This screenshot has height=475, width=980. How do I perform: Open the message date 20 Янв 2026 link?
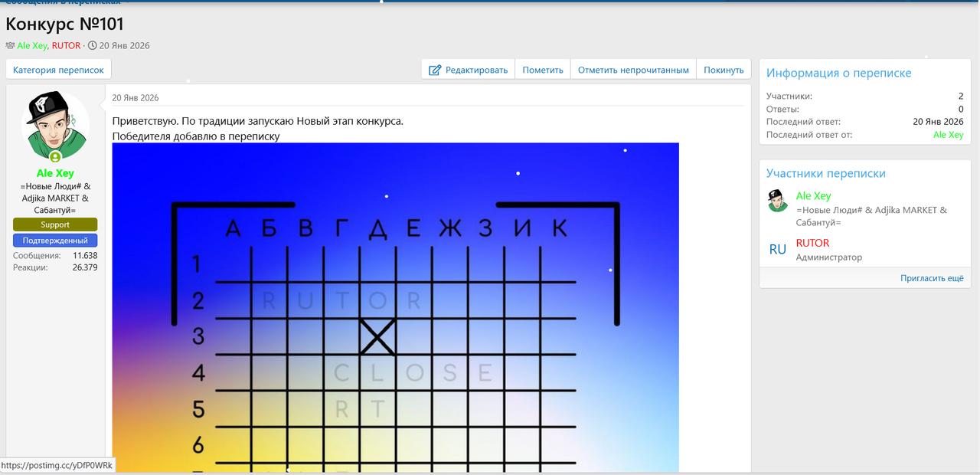tap(136, 98)
